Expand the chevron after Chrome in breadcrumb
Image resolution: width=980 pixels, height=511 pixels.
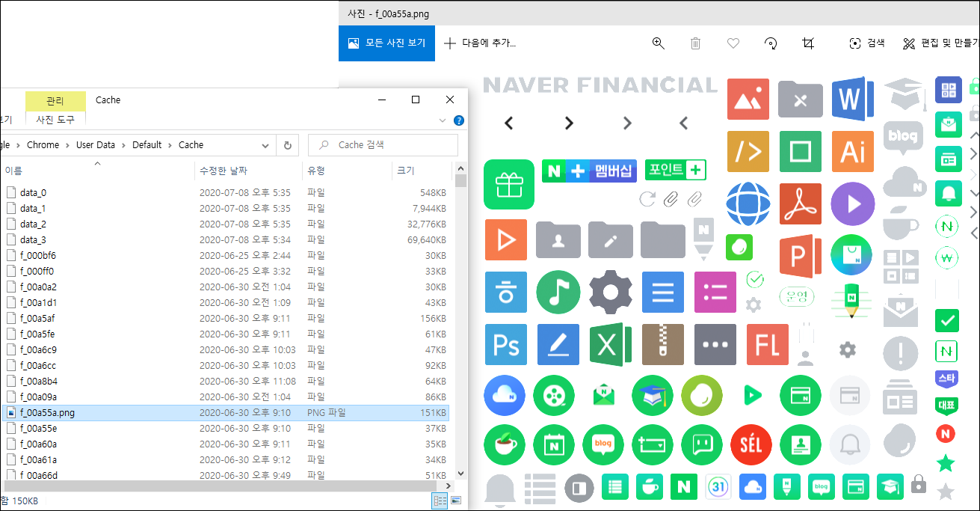tap(67, 145)
